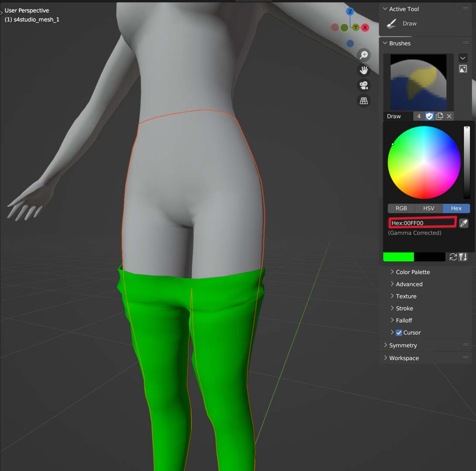Click the green Y axis gizmo circle
The image size is (476, 471).
(x=356, y=27)
